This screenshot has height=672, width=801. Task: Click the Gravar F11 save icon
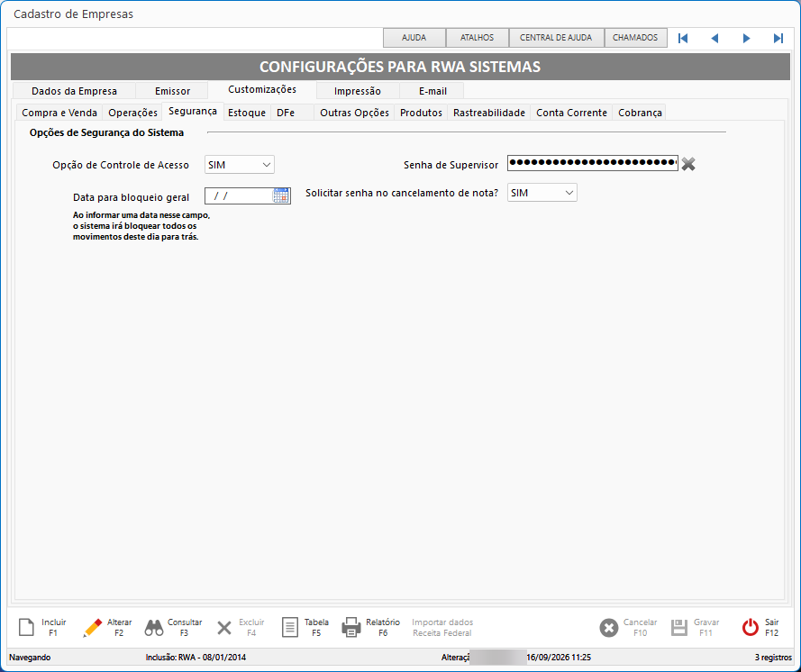(678, 628)
